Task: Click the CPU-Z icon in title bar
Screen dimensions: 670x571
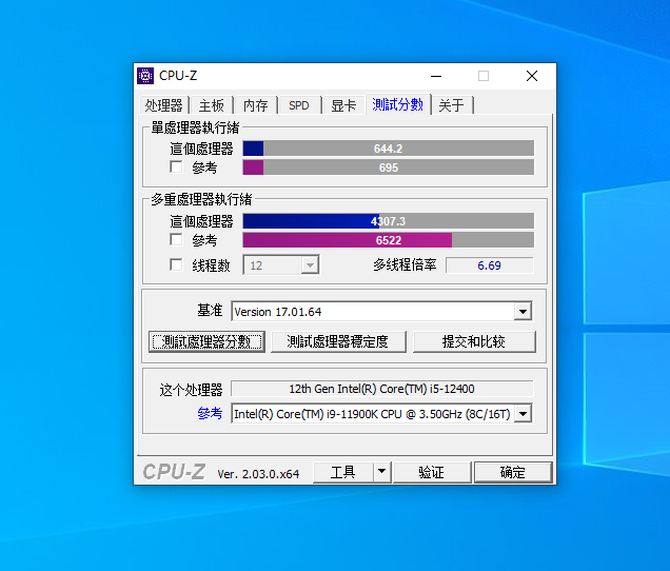Action: click(x=146, y=76)
